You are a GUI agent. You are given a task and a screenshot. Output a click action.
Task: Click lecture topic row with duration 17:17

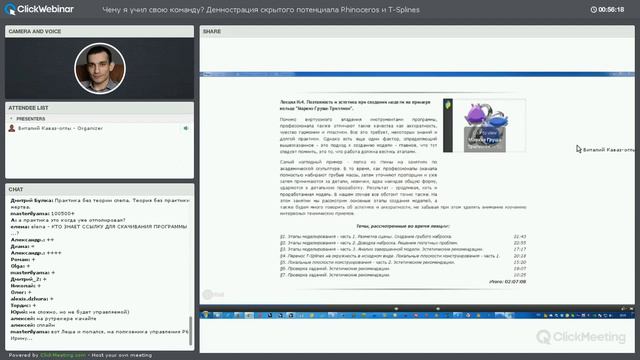[403, 249]
